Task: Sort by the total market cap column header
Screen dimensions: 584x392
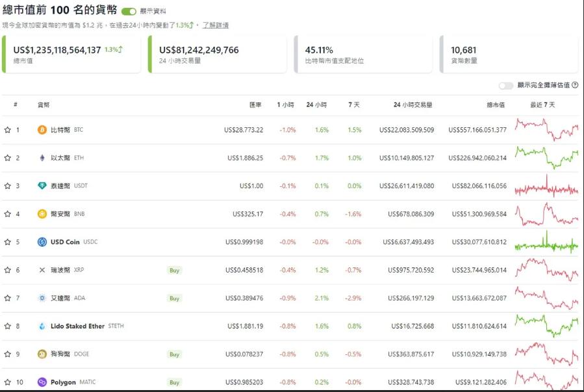Action: tap(496, 105)
